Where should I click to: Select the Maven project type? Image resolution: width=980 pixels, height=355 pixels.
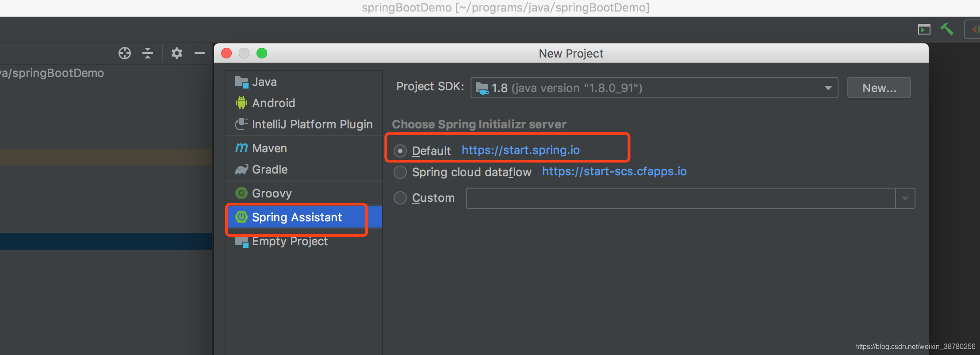click(304, 148)
